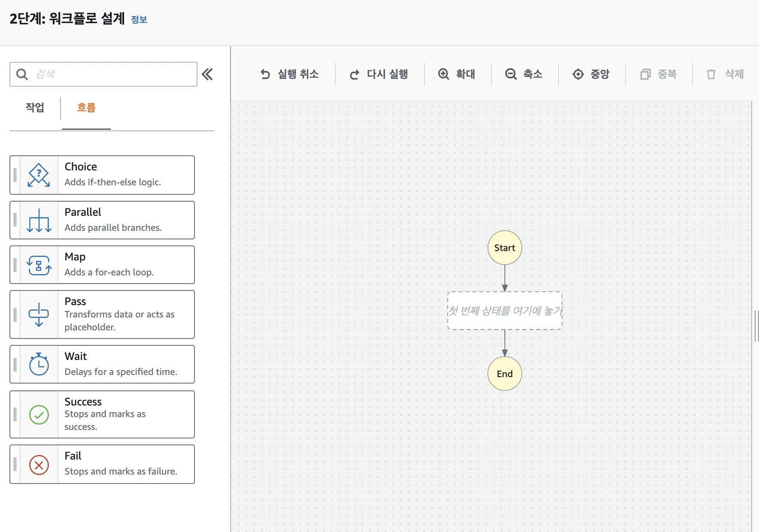Click the 삭제 delete button
The width and height of the screenshot is (759, 532).
click(725, 74)
